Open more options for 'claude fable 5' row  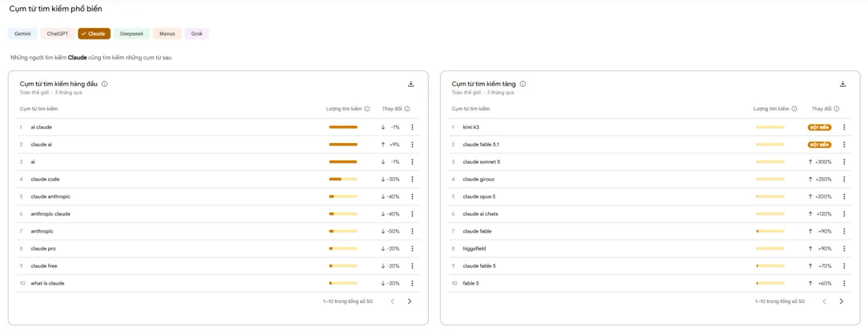tap(844, 266)
